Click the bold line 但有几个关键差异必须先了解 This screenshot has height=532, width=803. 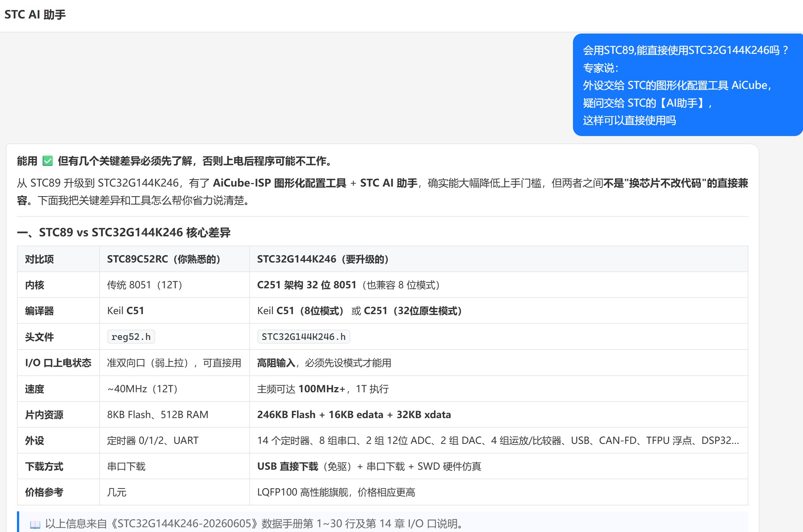point(196,161)
